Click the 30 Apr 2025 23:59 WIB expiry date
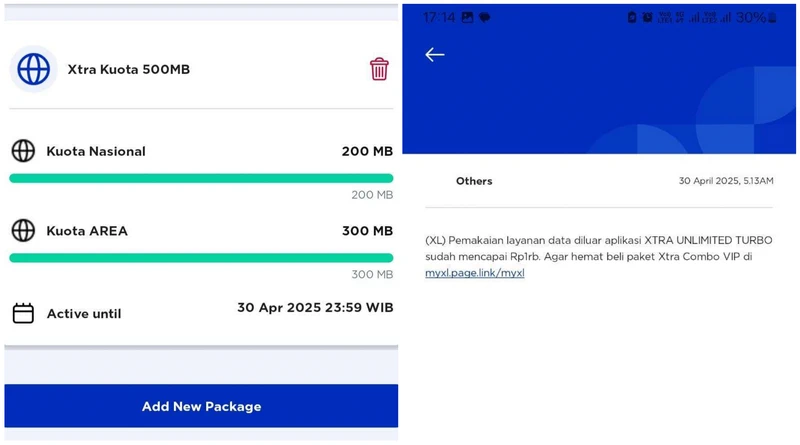The height and width of the screenshot is (445, 800). point(315,308)
